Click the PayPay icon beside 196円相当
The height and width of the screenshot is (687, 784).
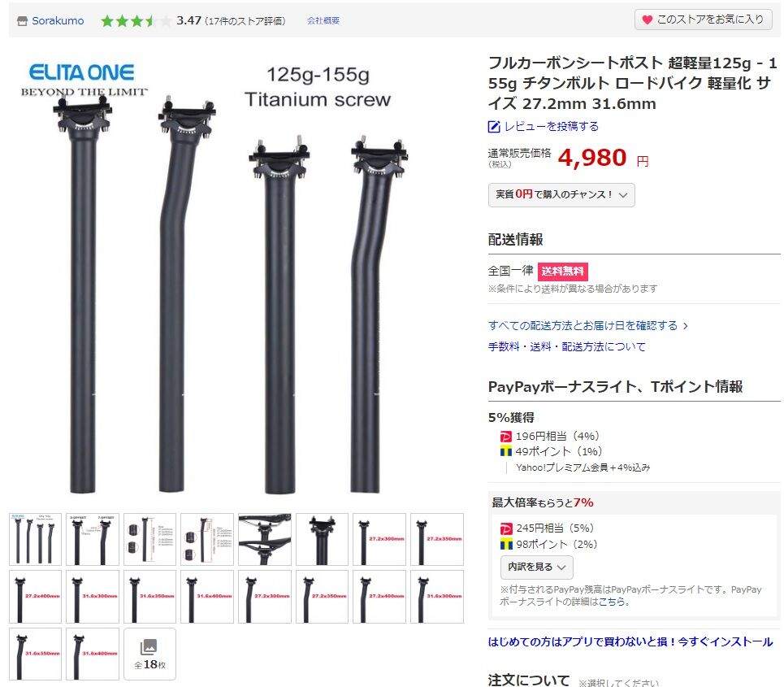(x=506, y=437)
